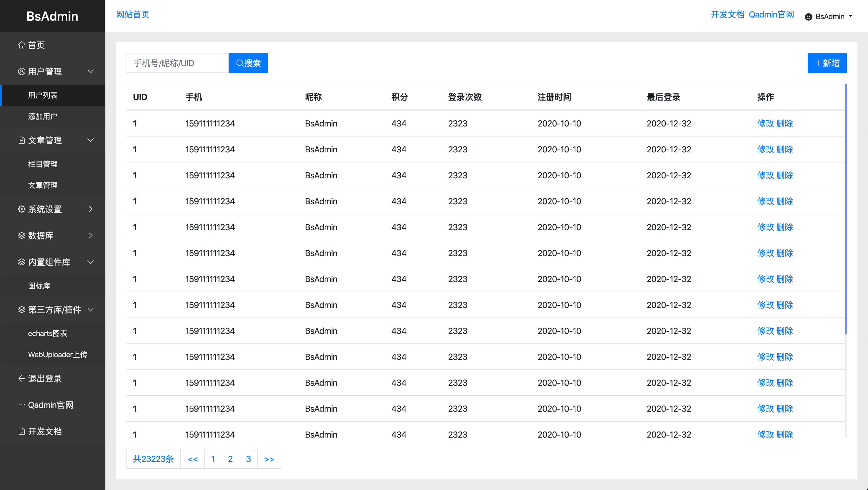The width and height of the screenshot is (868, 490).
Task: Expand the 数据库 submenu arrow
Action: 90,235
